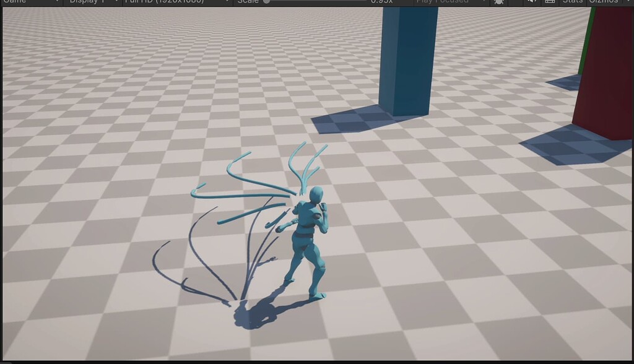Mute game audio via the speaker icon
The height and width of the screenshot is (364, 634).
tap(532, 2)
